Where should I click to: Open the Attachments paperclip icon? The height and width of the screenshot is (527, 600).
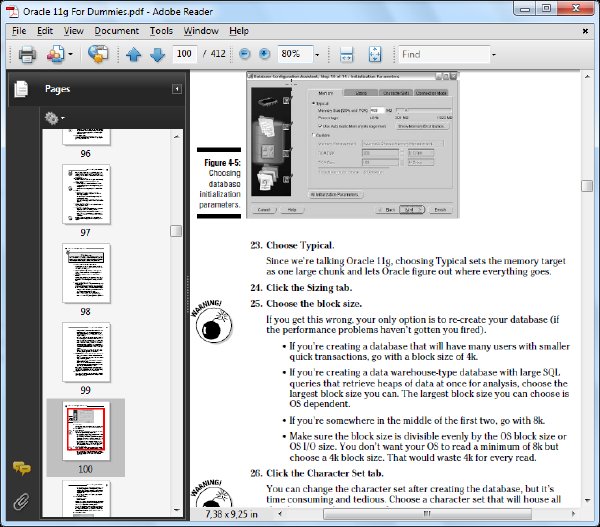point(21,502)
